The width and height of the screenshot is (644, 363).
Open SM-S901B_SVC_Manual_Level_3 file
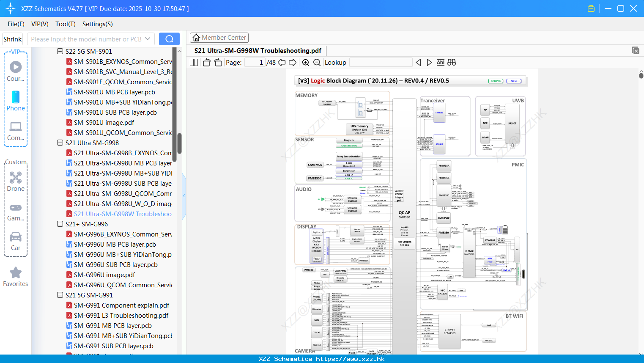pyautogui.click(x=119, y=71)
